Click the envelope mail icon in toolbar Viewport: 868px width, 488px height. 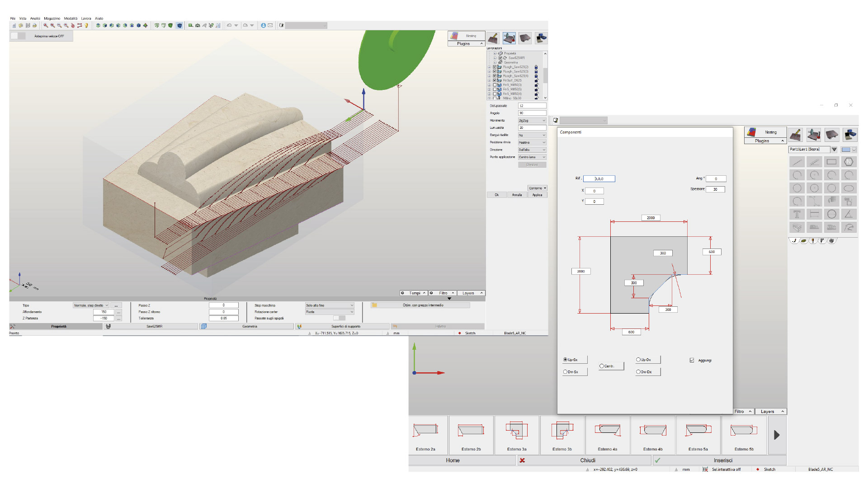click(270, 25)
